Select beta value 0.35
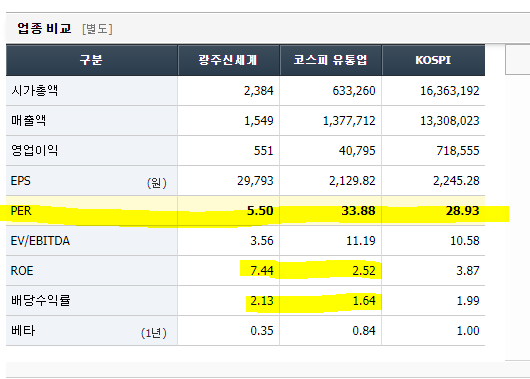 tap(262, 331)
